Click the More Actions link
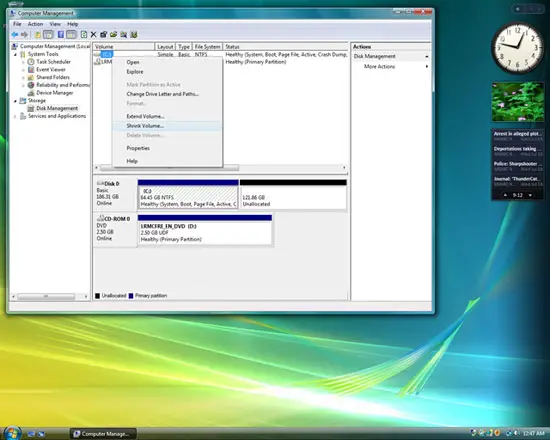This screenshot has height=440, width=550. point(380,66)
